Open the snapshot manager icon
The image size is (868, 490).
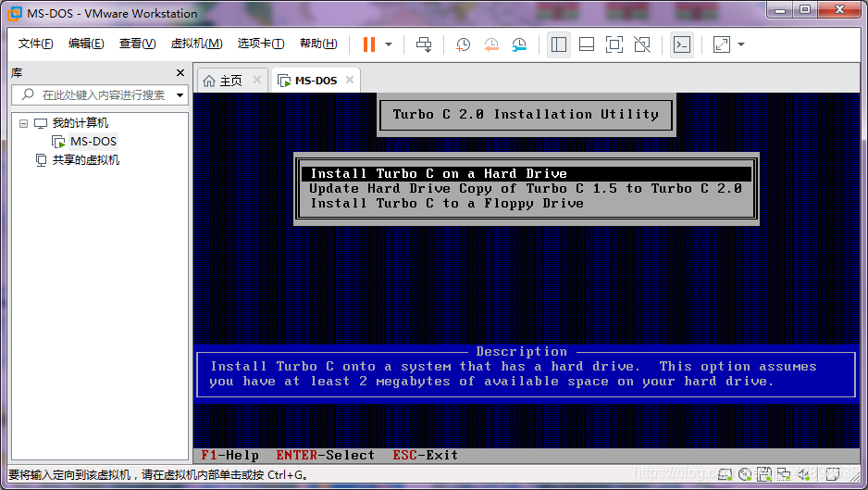pos(519,44)
